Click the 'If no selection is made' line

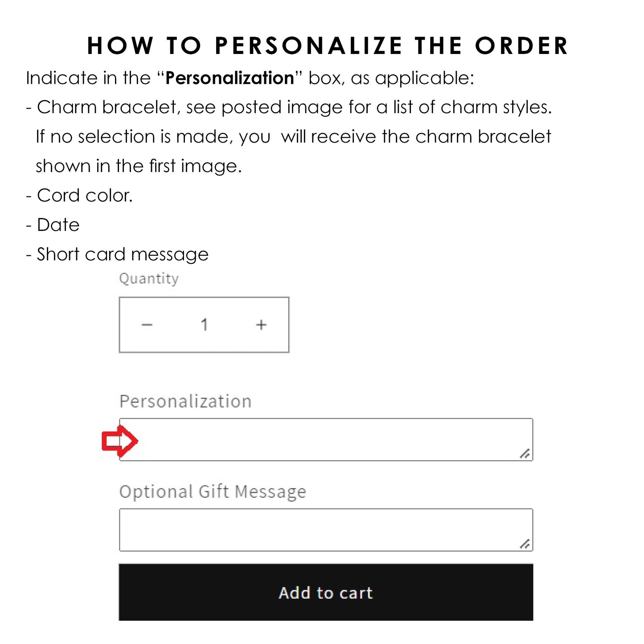pyautogui.click(x=293, y=137)
